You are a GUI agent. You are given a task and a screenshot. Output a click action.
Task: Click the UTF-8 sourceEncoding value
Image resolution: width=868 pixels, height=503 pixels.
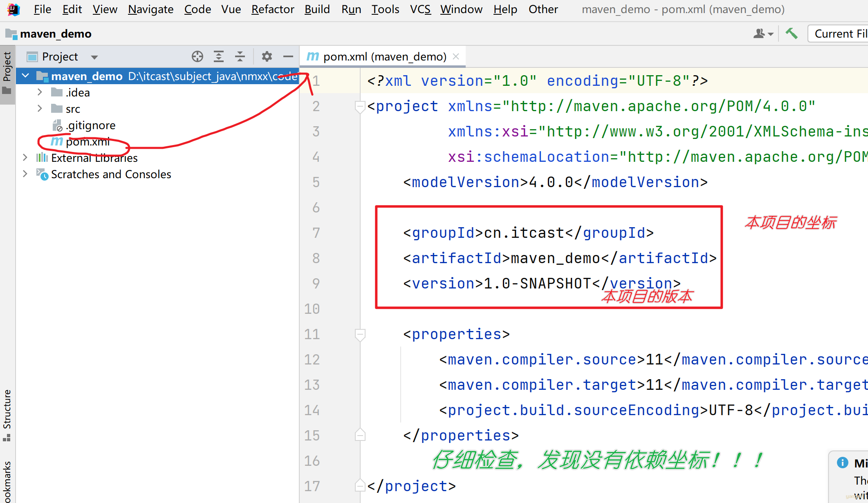pos(731,410)
